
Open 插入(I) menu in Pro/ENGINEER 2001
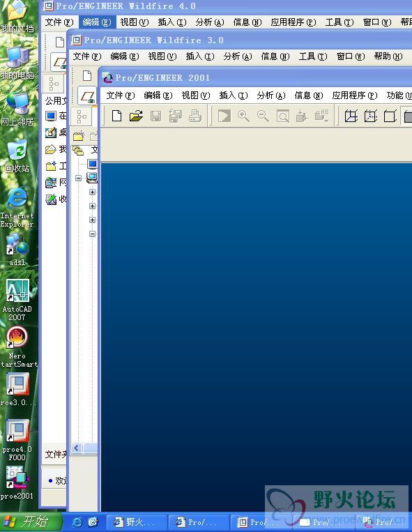234,96
